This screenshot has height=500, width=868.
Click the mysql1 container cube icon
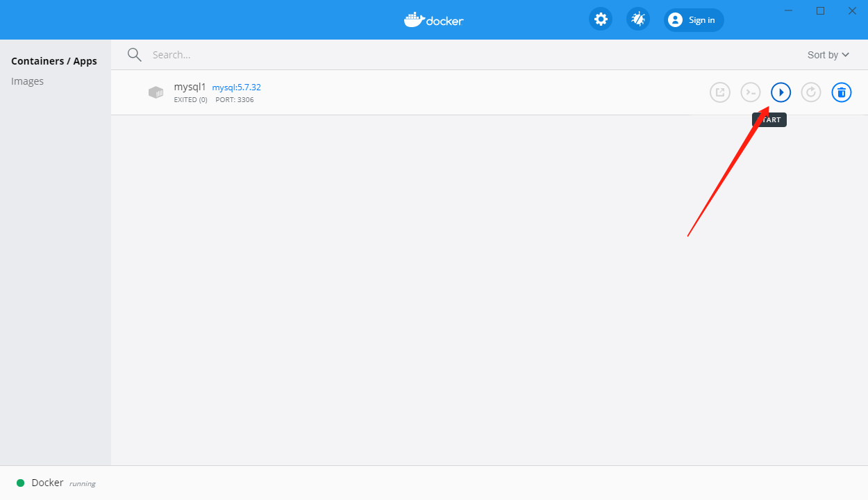click(156, 92)
